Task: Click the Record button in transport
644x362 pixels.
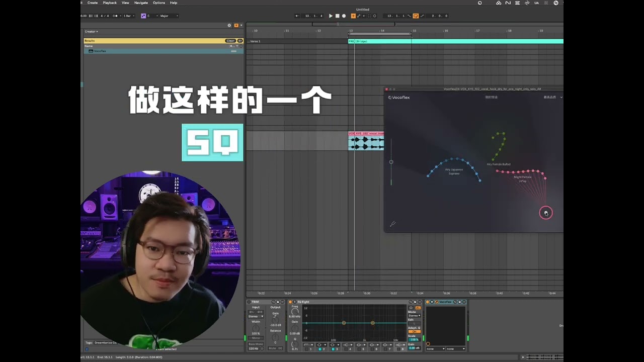Action: [x=344, y=16]
